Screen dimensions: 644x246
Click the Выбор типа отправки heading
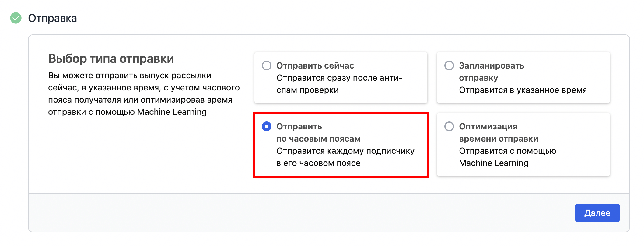tap(111, 58)
